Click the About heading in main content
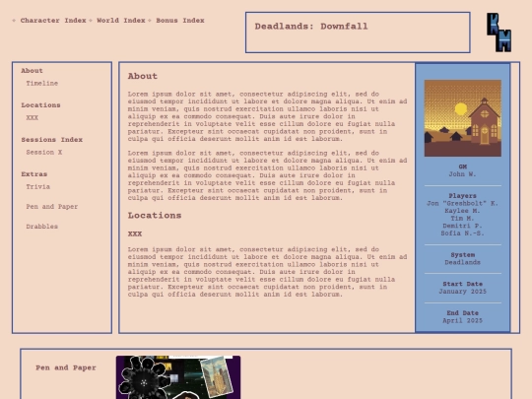532x399 pixels. 143,76
